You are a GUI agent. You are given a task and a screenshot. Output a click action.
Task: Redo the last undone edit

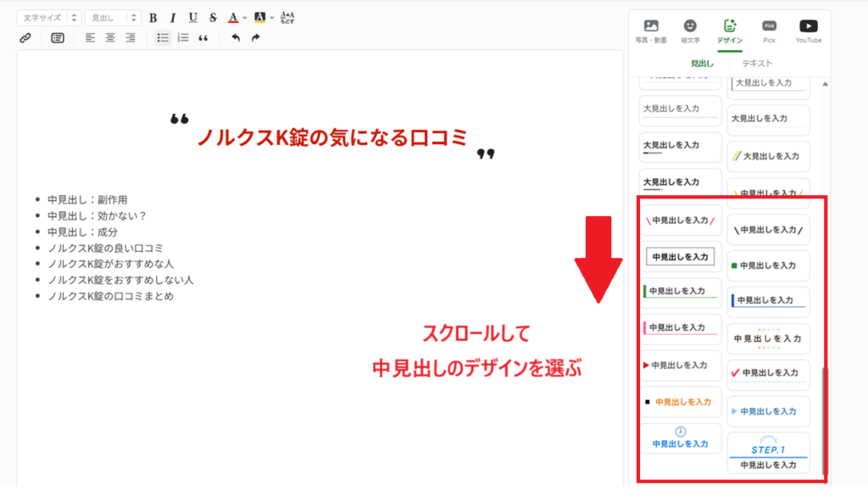[255, 38]
